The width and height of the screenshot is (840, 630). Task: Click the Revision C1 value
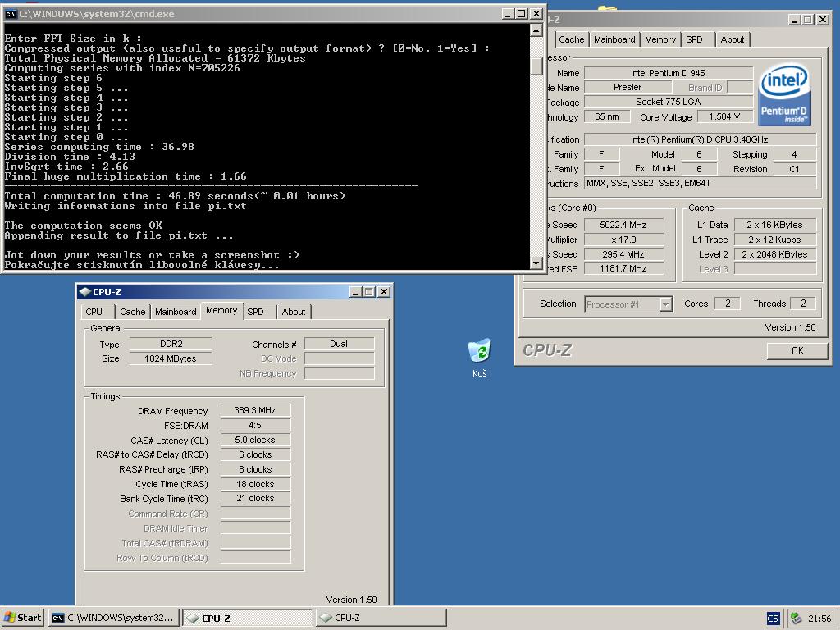pyautogui.click(x=794, y=169)
